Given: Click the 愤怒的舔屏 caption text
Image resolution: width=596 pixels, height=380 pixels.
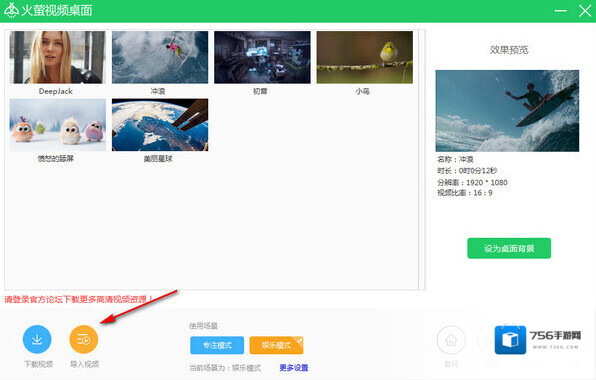Looking at the screenshot, I should pos(55,158).
